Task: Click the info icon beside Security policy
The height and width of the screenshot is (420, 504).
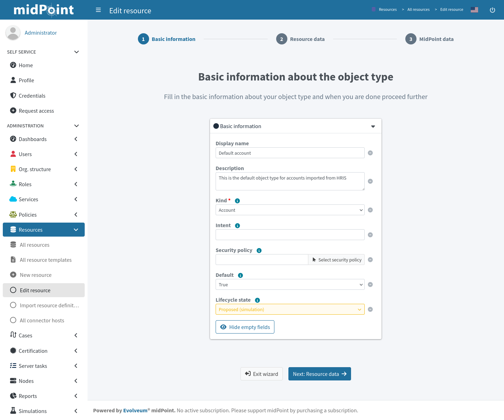Action: 259,251
